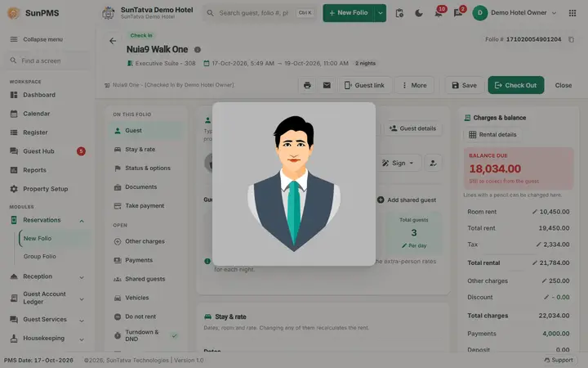Open the clipboard clock icon in header
Screen dimensions: 588x368
click(399, 13)
